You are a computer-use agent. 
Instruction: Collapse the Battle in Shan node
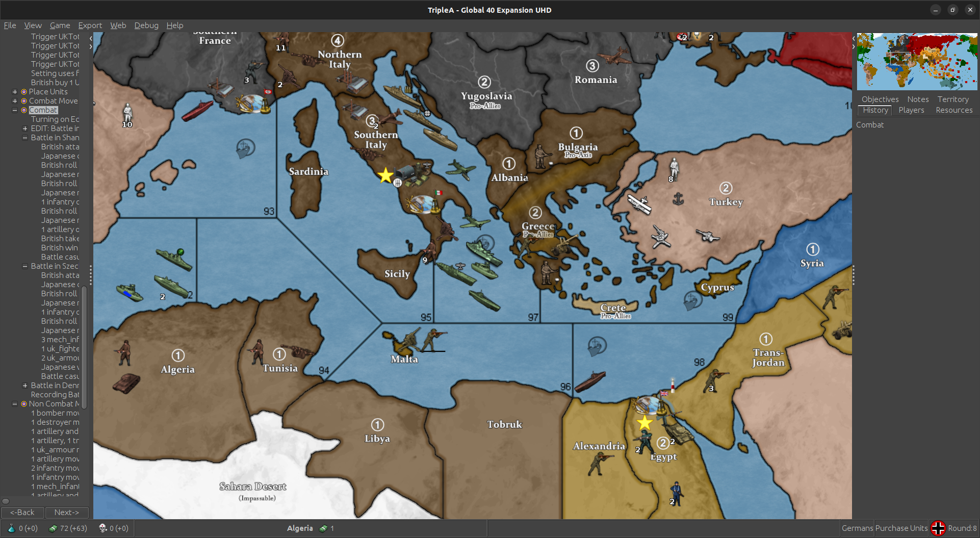point(25,138)
